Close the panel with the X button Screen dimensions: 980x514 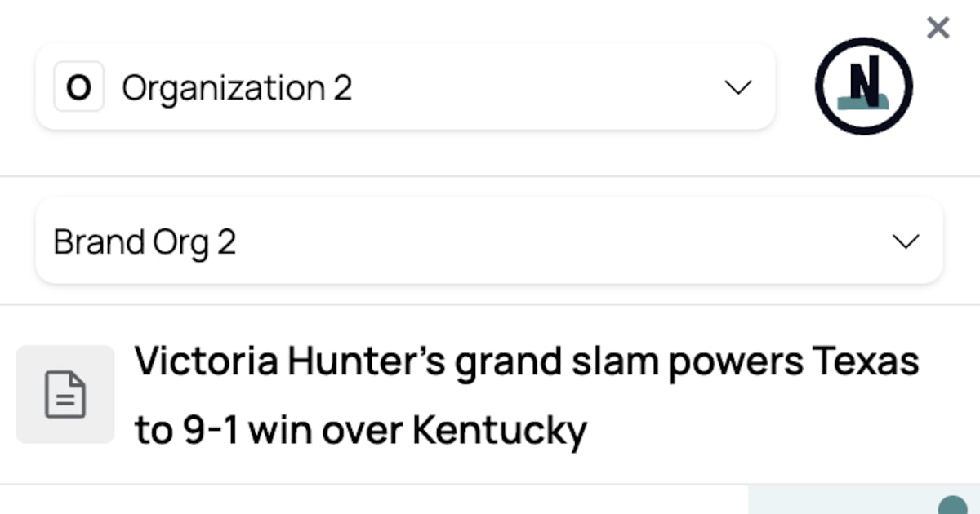(938, 29)
